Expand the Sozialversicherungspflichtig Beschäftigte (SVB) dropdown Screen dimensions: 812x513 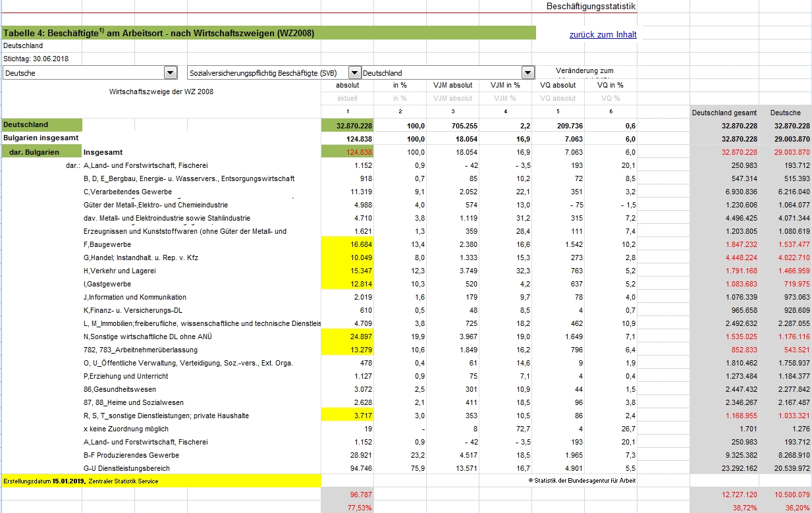coord(354,73)
